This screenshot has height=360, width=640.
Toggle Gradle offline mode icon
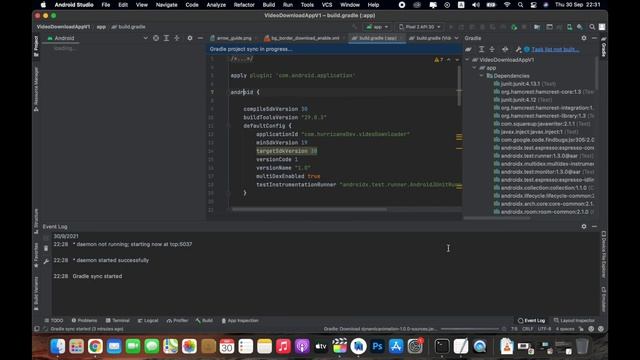click(505, 49)
